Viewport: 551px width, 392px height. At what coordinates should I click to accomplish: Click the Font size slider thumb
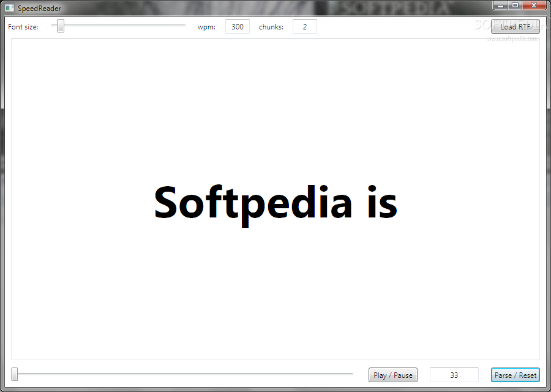coord(61,26)
